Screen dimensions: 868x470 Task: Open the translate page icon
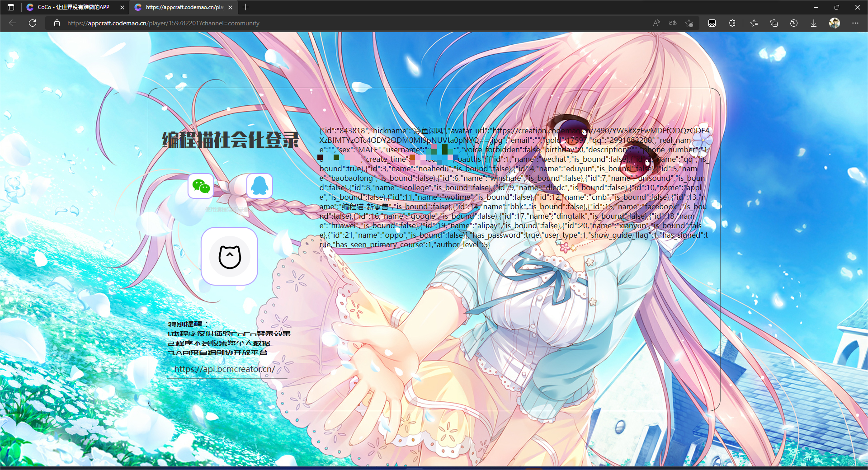click(x=673, y=23)
